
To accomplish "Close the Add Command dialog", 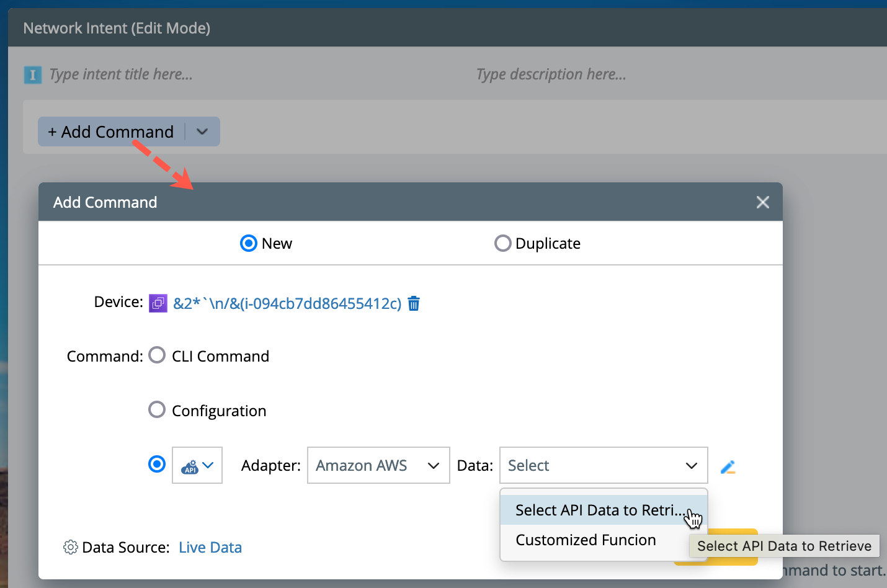I will click(x=762, y=202).
